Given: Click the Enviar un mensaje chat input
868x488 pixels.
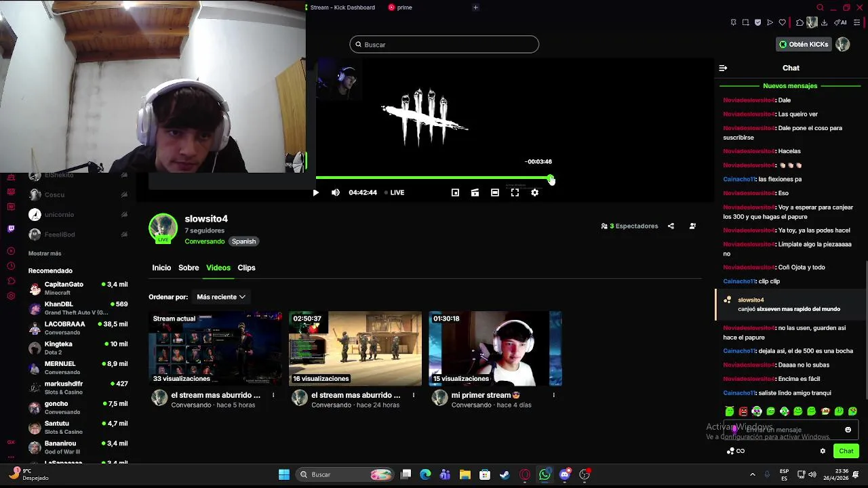Looking at the screenshot, I should pos(790,430).
